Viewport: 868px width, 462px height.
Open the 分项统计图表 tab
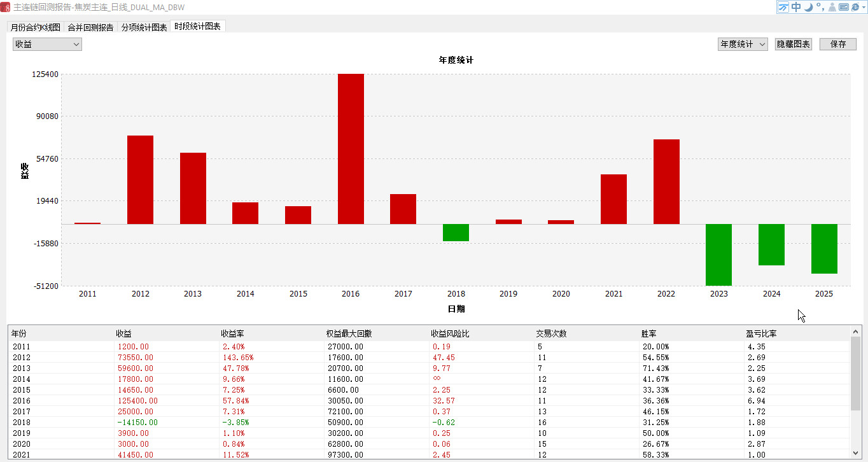pos(144,27)
